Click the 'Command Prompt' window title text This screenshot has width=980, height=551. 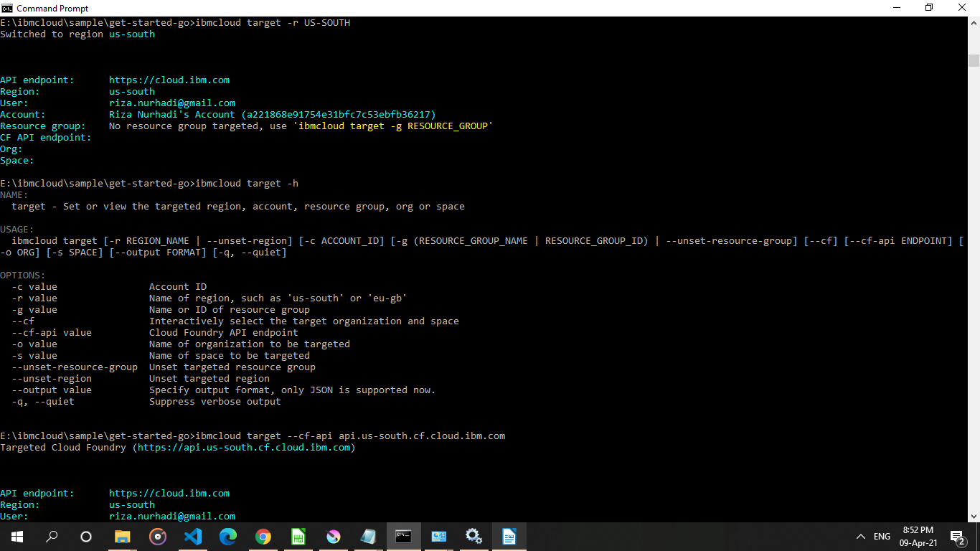pyautogui.click(x=52, y=9)
